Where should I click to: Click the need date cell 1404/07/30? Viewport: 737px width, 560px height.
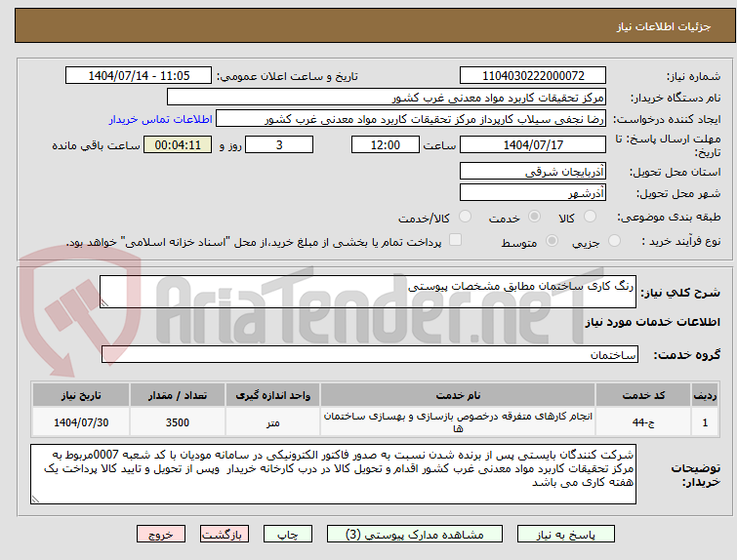pyautogui.click(x=81, y=422)
